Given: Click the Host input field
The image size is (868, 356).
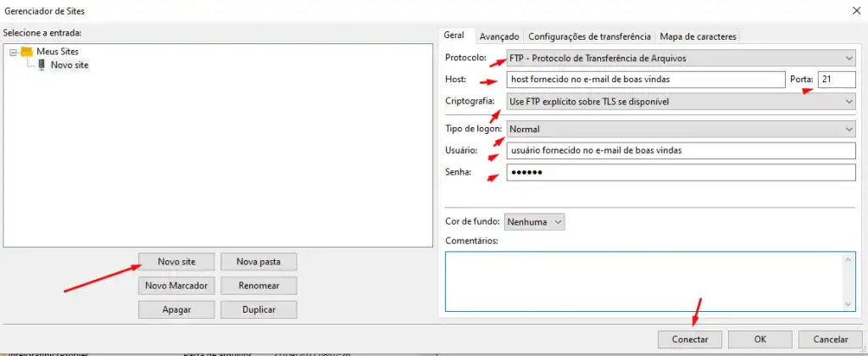Looking at the screenshot, I should coord(645,80).
